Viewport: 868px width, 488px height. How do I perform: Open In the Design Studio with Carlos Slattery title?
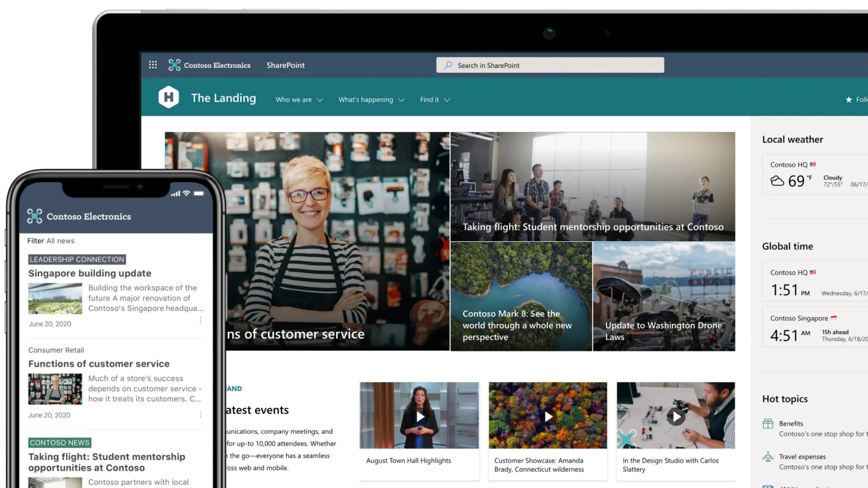click(x=670, y=465)
